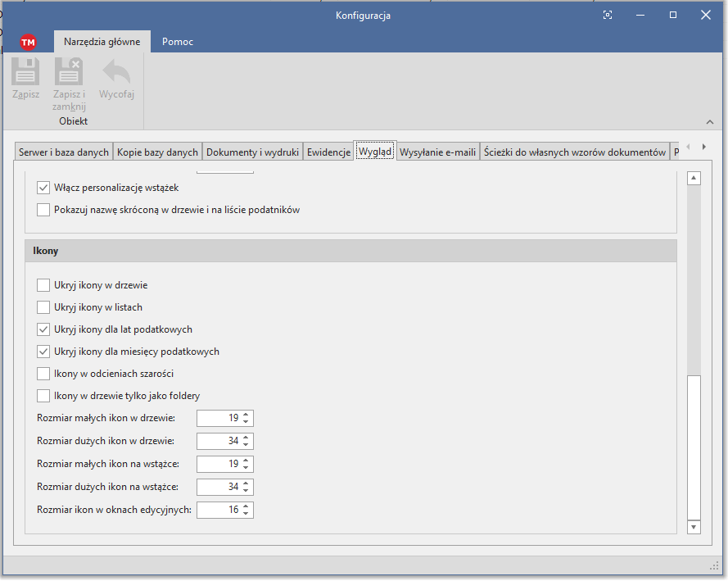Enable Ukryj ikony w drzewie checkbox
This screenshot has height=581, width=728.
pos(43,285)
